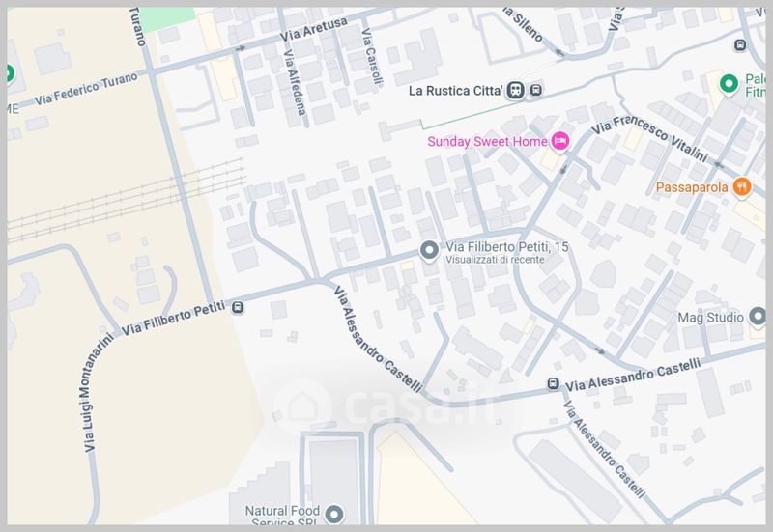The height and width of the screenshot is (532, 773).
Task: Open the Passaparola restaurant marker
Action: 742,187
